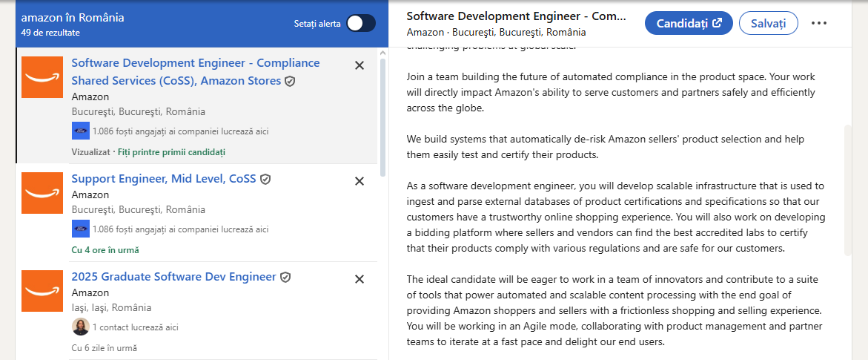Click the Salvați save job button
The width and height of the screenshot is (868, 360).
point(769,23)
